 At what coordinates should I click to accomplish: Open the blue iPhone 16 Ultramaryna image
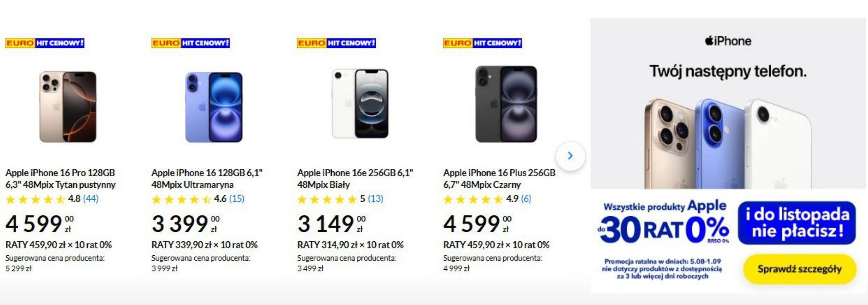[x=214, y=107]
